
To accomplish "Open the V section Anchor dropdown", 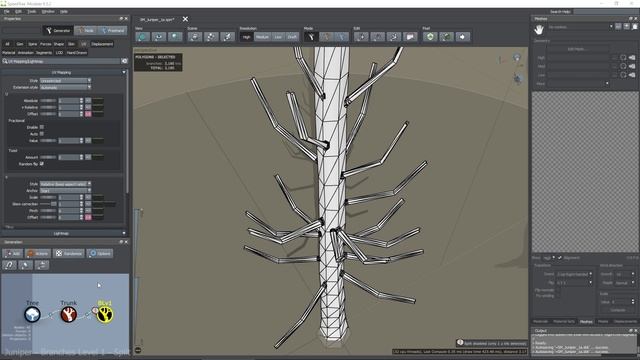I will pyautogui.click(x=65, y=191).
